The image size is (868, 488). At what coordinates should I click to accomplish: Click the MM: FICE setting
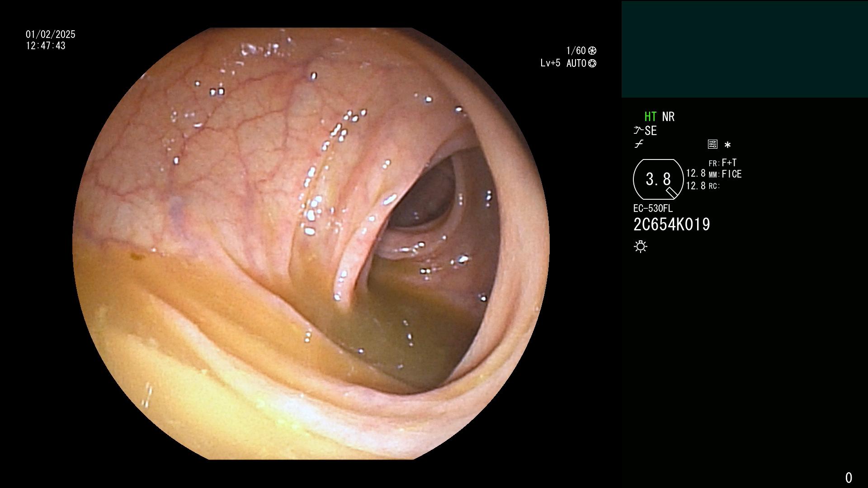click(x=725, y=174)
